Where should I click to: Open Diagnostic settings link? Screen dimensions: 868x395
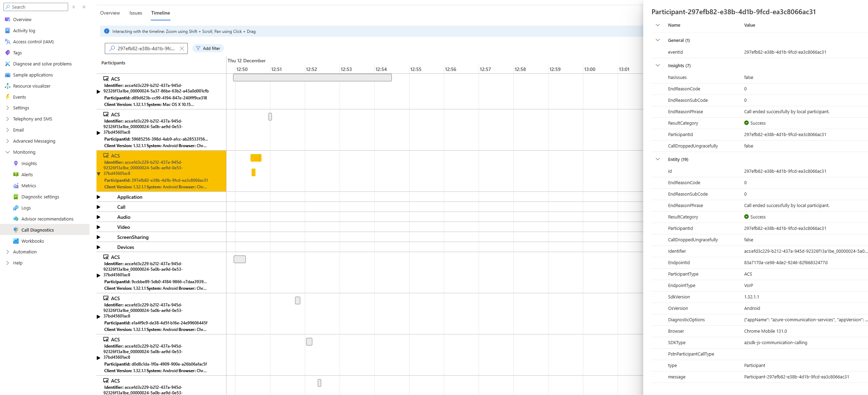coord(40,197)
